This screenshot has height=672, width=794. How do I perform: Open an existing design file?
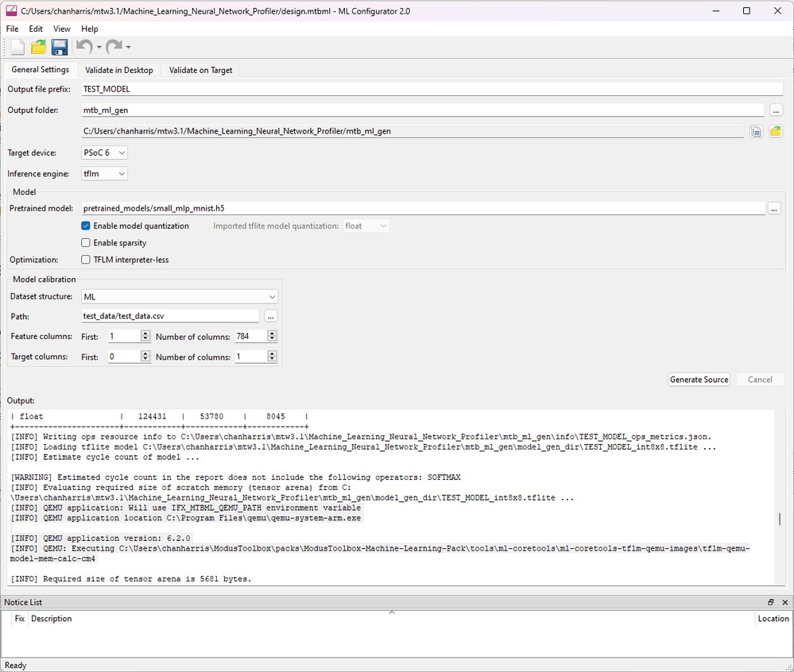[x=37, y=47]
